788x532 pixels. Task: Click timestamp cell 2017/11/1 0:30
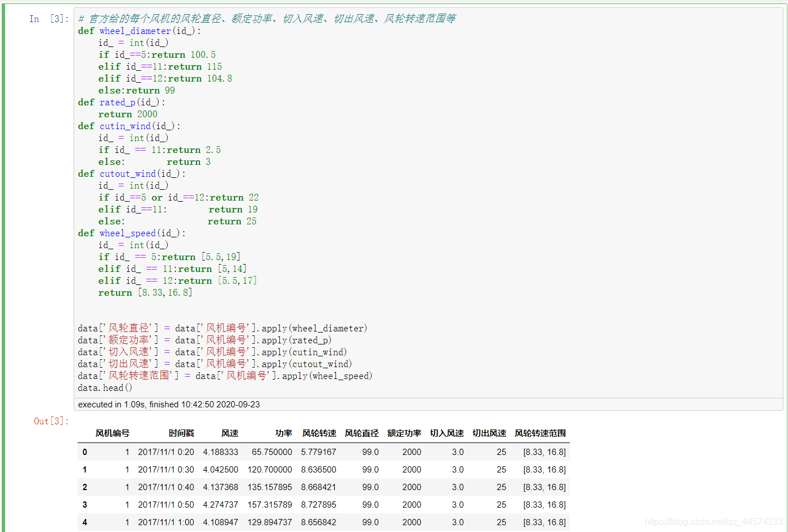[166, 470]
